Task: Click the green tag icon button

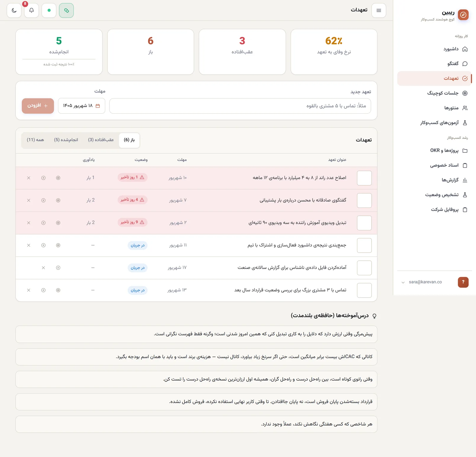Action: [66, 10]
